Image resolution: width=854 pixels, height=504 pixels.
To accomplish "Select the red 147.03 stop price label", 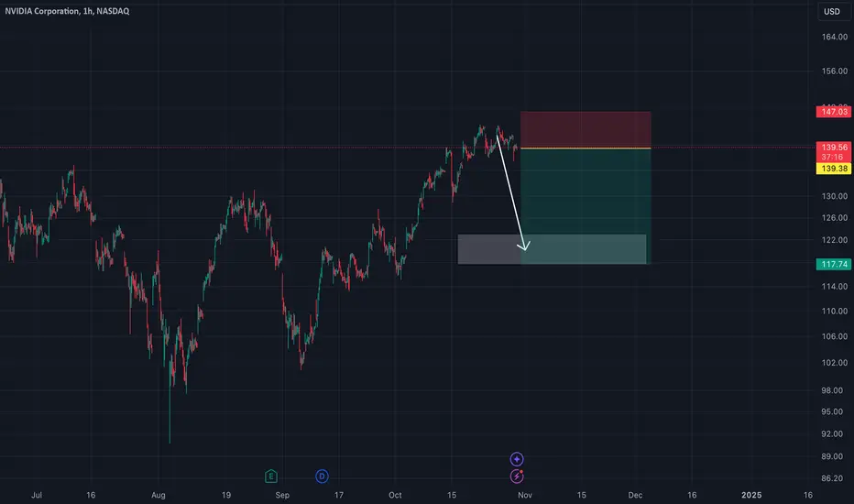I will point(834,112).
